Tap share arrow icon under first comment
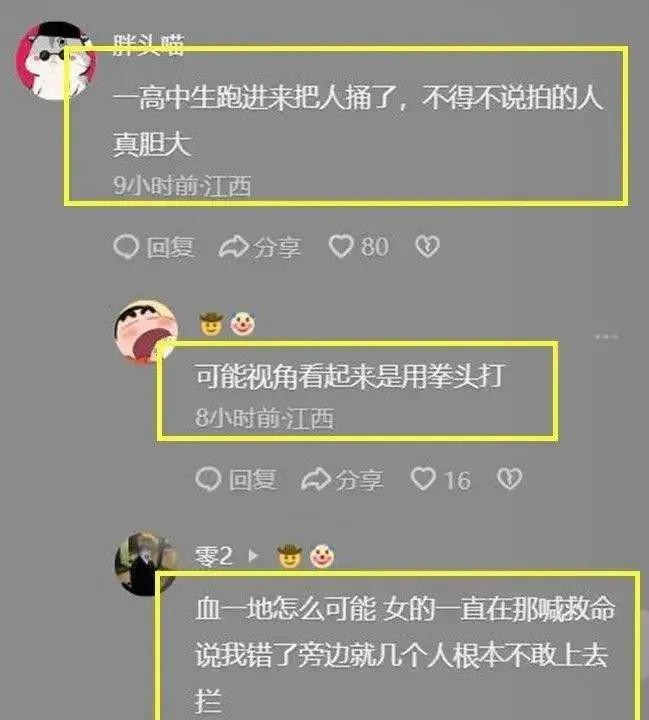 (x=234, y=247)
